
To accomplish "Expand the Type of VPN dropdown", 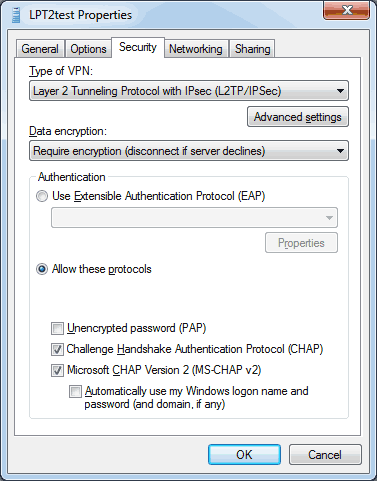I will pyautogui.click(x=189, y=91).
